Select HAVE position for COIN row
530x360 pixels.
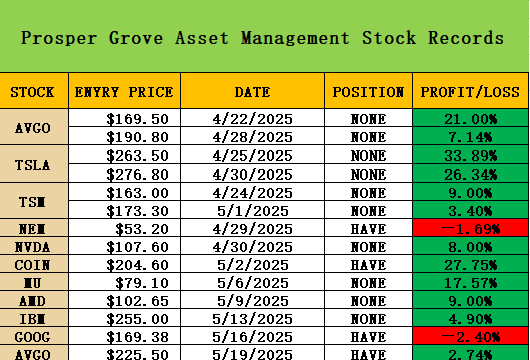pyautogui.click(x=368, y=264)
